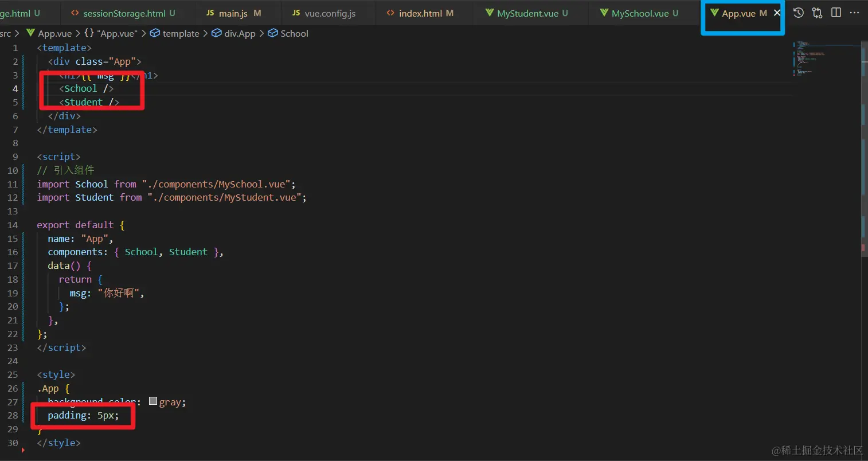Select the App.vue tab

pos(738,13)
